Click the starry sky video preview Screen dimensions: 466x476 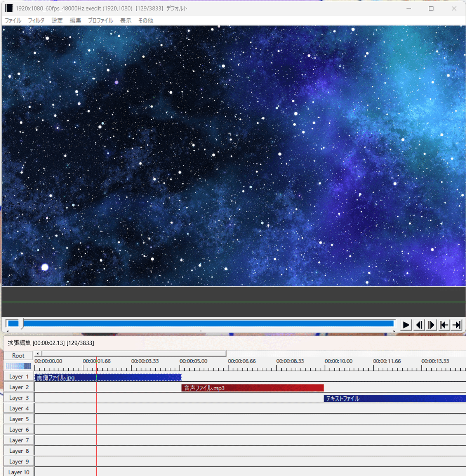233,156
